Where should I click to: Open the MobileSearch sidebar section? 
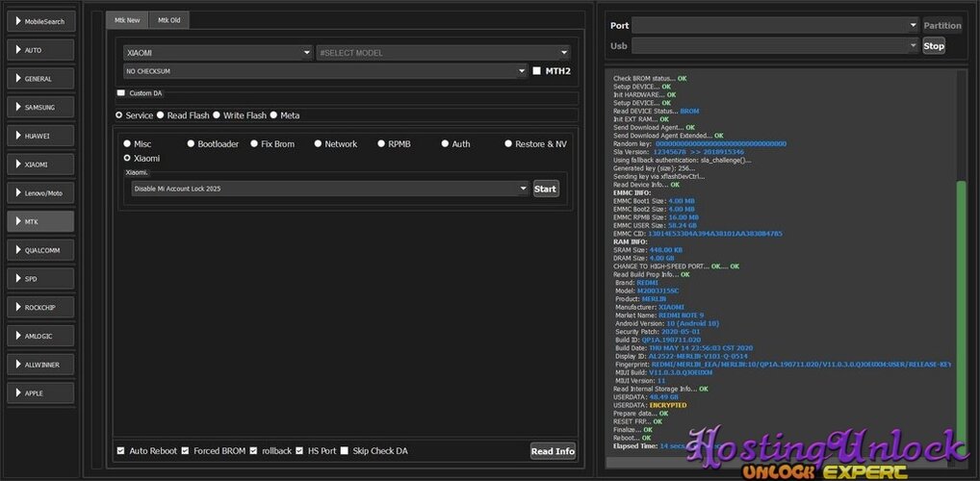pyautogui.click(x=40, y=21)
